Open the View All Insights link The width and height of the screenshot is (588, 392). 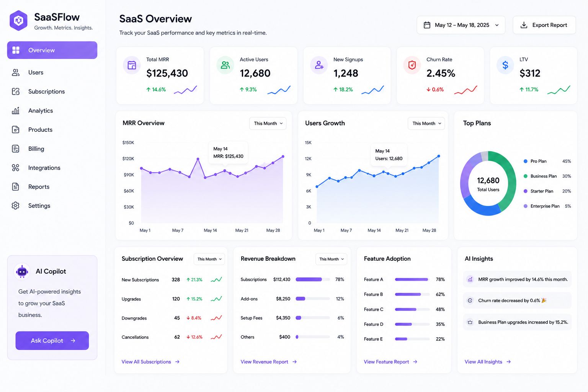(488, 362)
